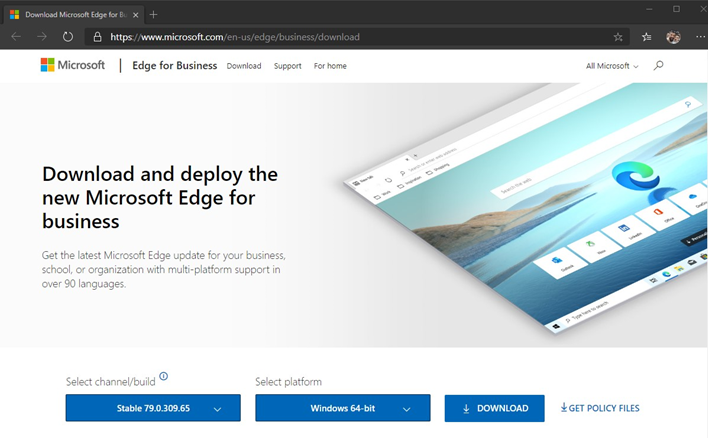Click the "Get the latest Microsoft Edge update" paragraph
This screenshot has width=708, height=438.
click(163, 270)
